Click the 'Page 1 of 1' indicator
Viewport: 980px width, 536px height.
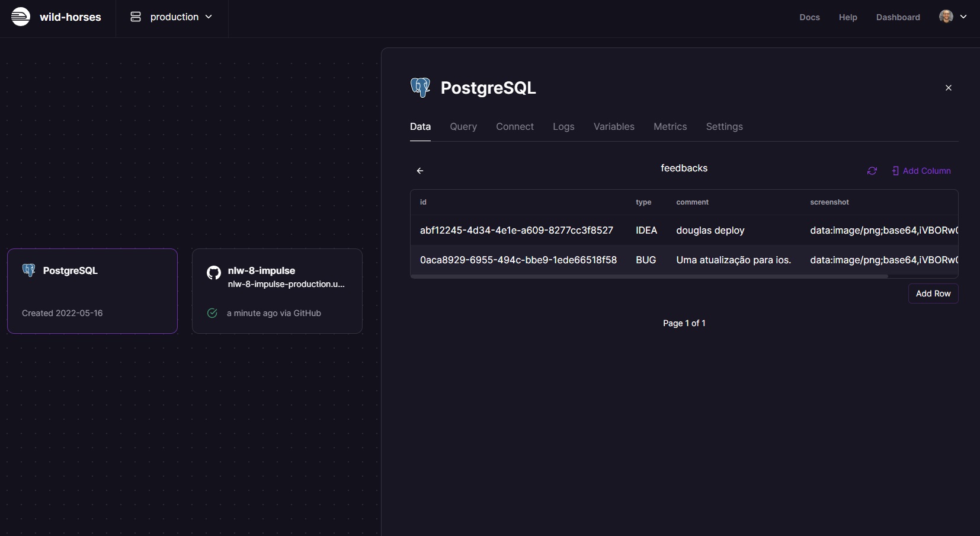coord(684,323)
